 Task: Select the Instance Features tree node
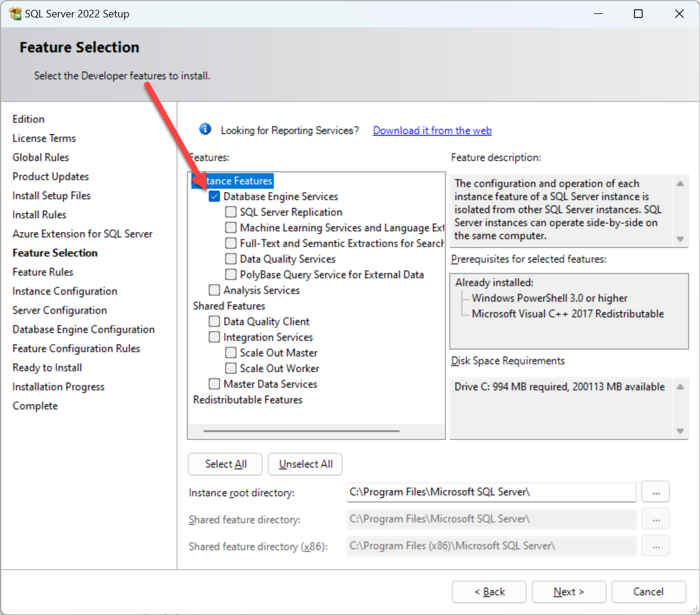tap(233, 181)
